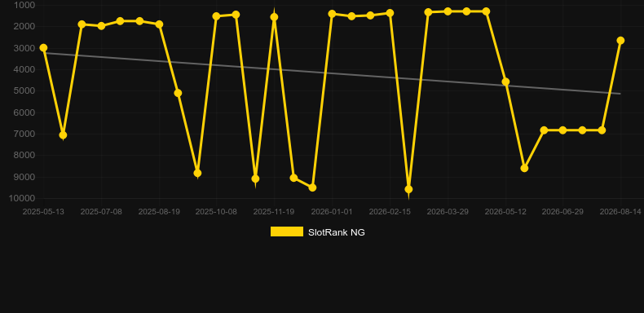
Task: Select the lowest data point just after 2026-02-15
Action: (x=408, y=189)
